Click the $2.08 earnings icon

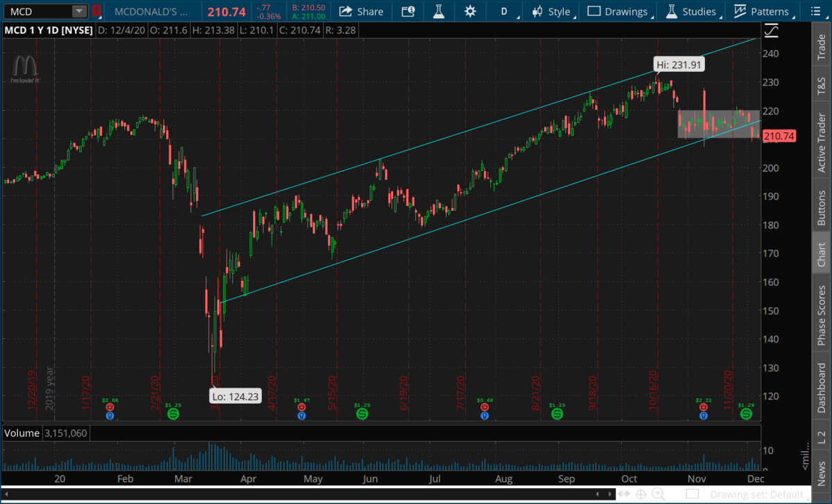click(110, 408)
